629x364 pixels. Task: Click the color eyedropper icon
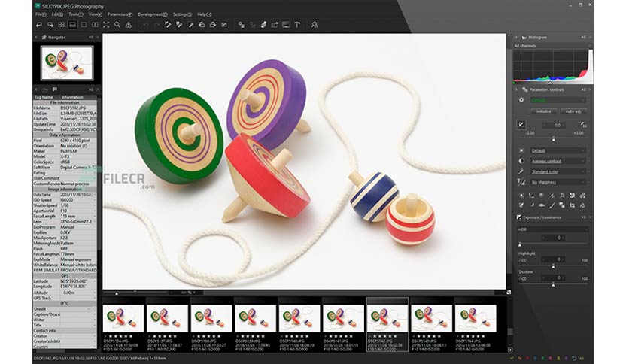pos(521,171)
